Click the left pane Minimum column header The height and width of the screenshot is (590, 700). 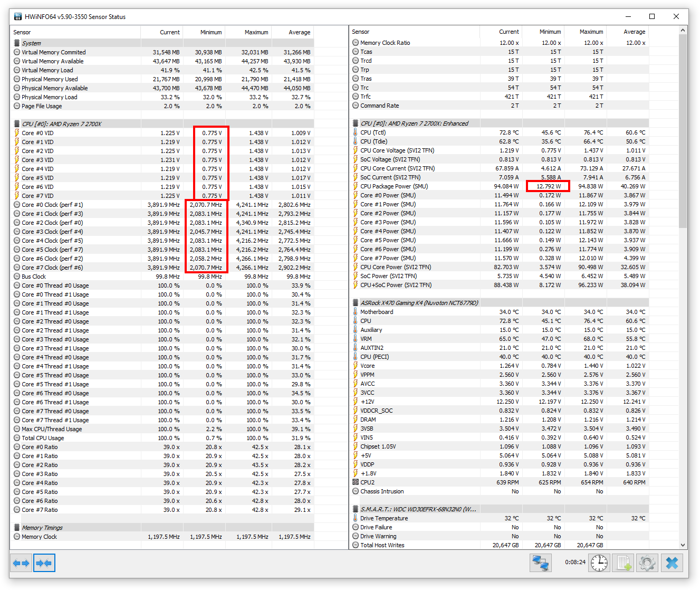click(x=204, y=32)
